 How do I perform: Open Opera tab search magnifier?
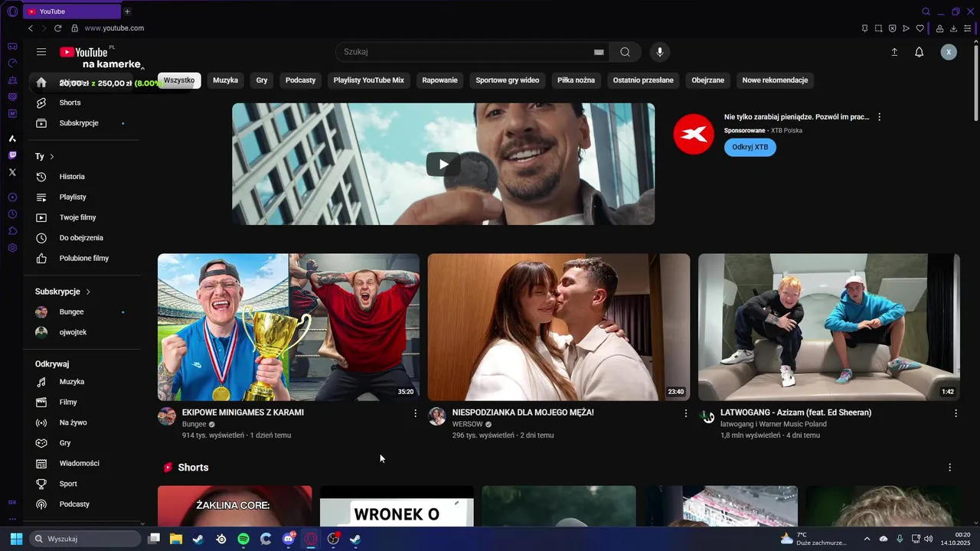[x=926, y=11]
